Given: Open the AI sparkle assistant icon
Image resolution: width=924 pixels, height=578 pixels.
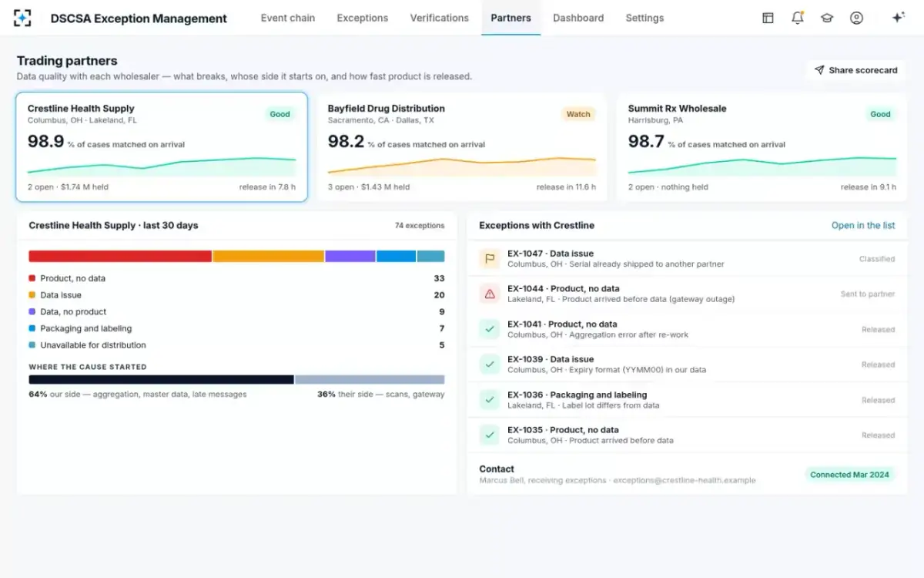Looking at the screenshot, I should click(x=898, y=18).
